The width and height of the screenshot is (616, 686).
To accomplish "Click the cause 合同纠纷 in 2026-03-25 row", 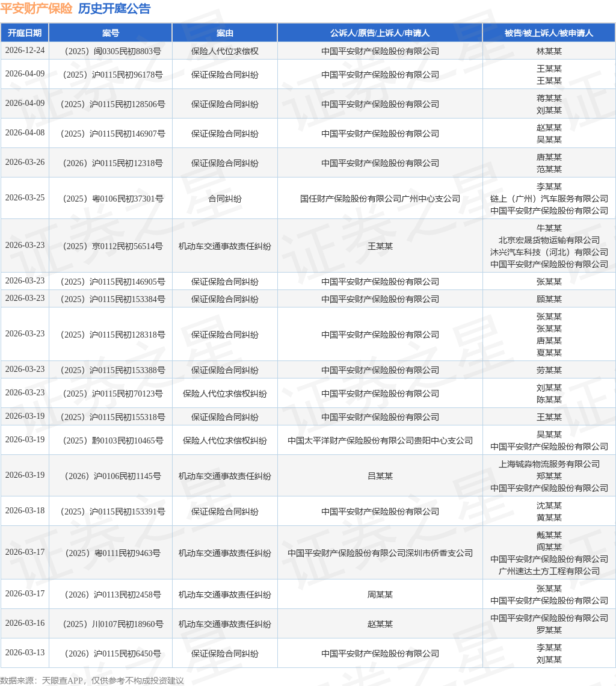I will [x=225, y=199].
